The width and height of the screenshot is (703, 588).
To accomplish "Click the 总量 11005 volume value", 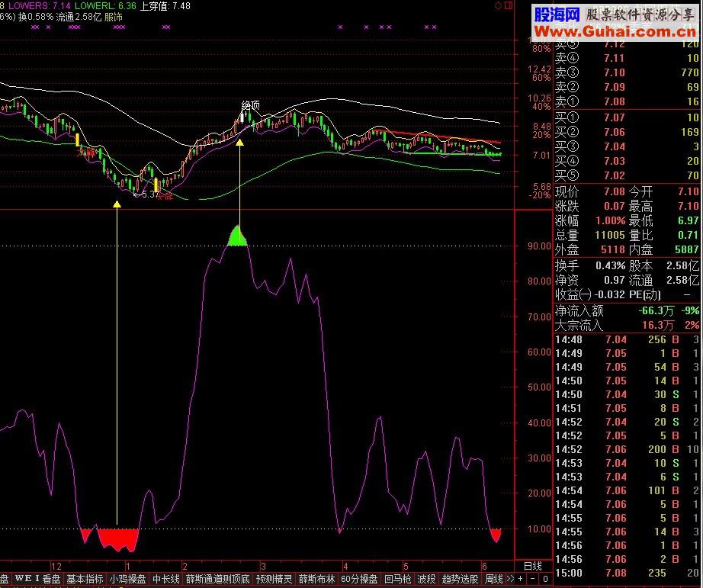I will 610,235.
